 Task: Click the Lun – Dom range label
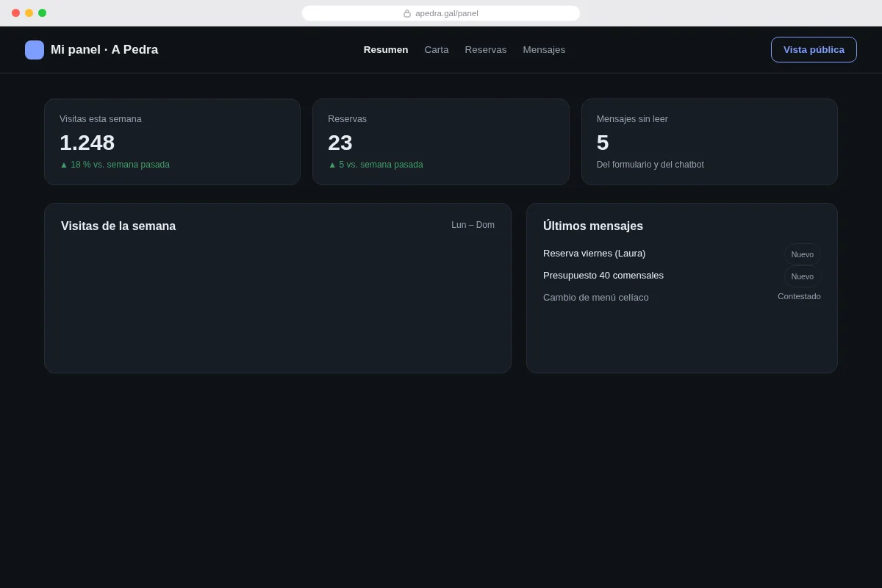point(473,225)
